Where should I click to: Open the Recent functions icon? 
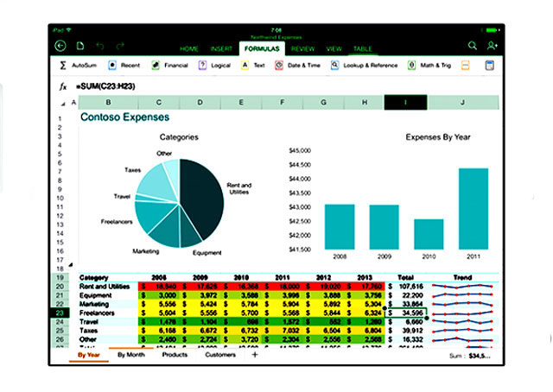tap(111, 66)
